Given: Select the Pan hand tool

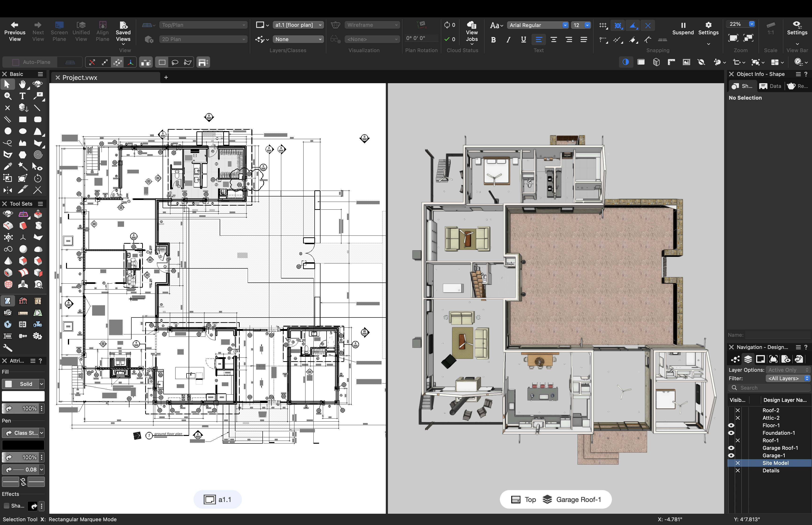Looking at the screenshot, I should (x=23, y=84).
